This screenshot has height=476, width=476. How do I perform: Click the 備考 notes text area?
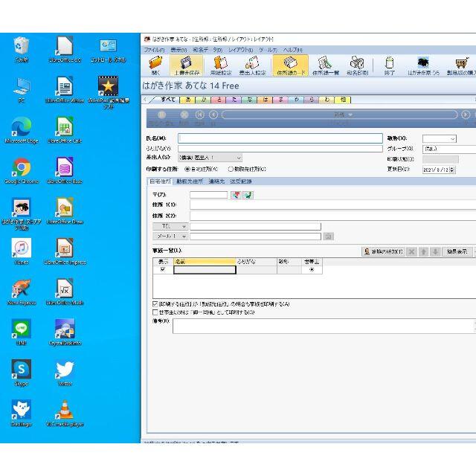[324, 326]
